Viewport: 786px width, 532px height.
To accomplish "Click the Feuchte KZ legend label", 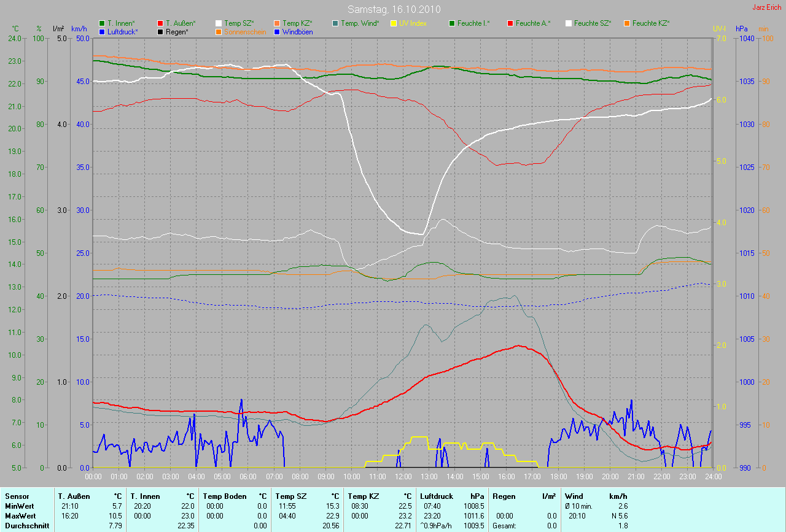I will point(652,23).
